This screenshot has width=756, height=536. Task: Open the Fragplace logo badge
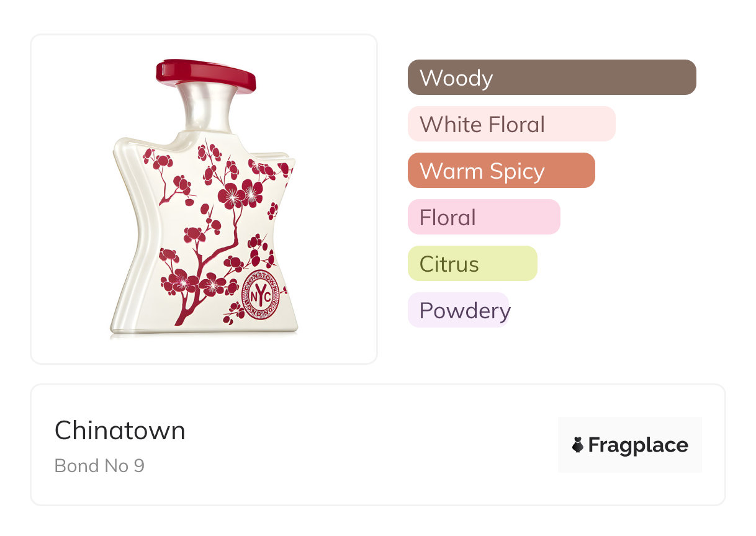[x=630, y=445]
